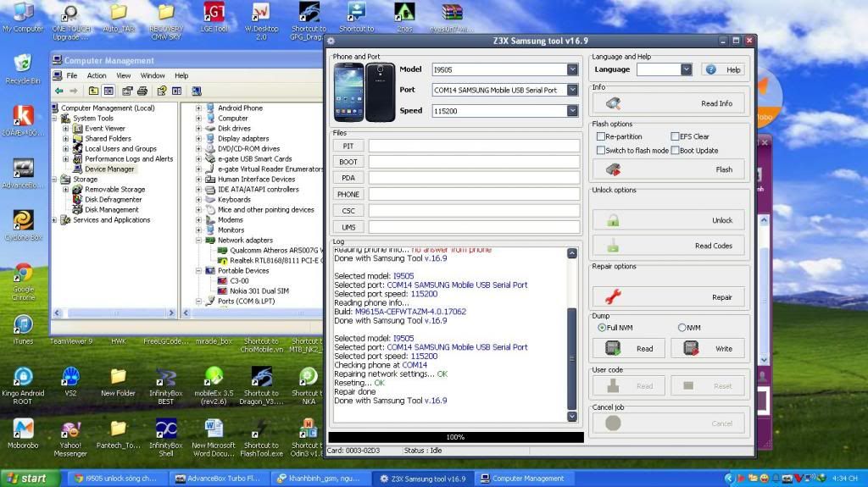The height and width of the screenshot is (487, 868).
Task: Click the Read Codes green icon
Action: pyautogui.click(x=613, y=245)
